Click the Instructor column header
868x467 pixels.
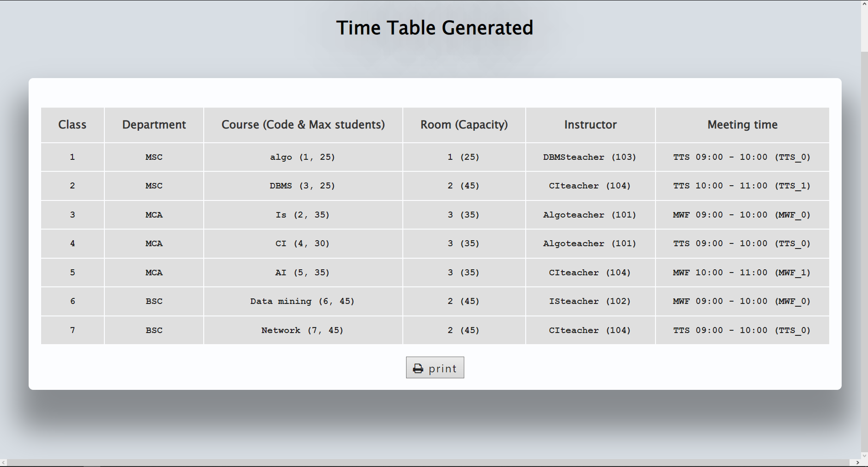pos(590,125)
